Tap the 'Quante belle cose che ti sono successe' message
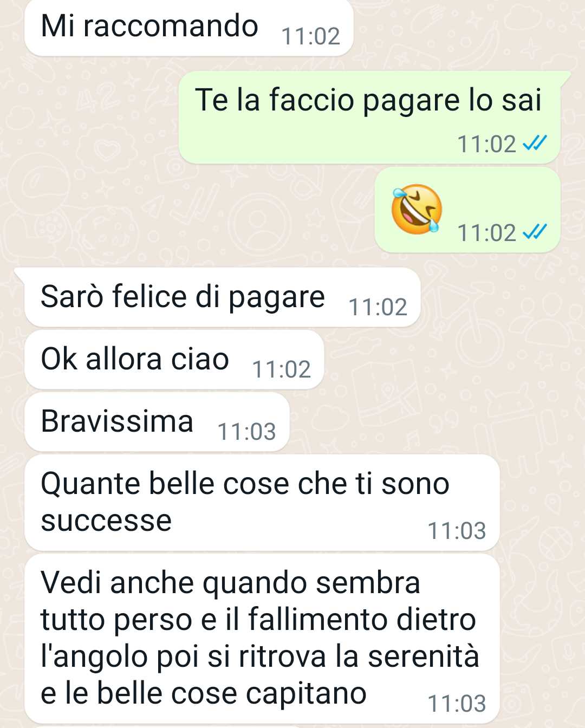The width and height of the screenshot is (585, 728). click(262, 503)
